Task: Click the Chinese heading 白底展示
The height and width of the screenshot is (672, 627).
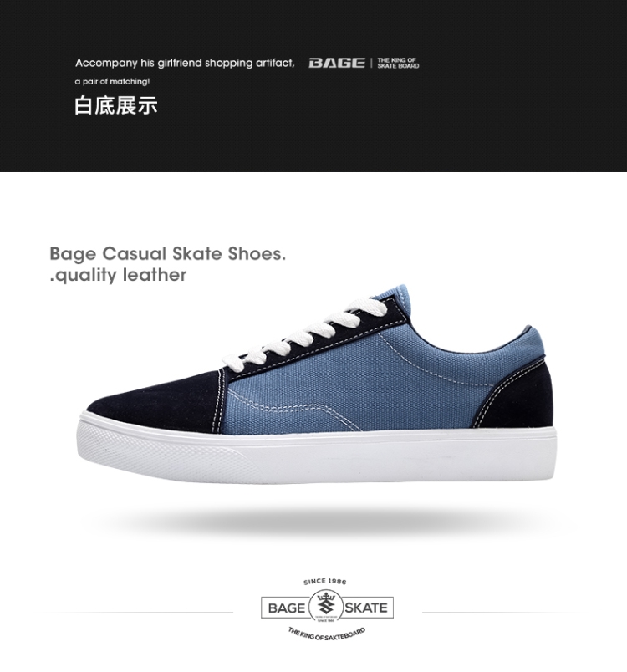Action: pyautogui.click(x=116, y=106)
